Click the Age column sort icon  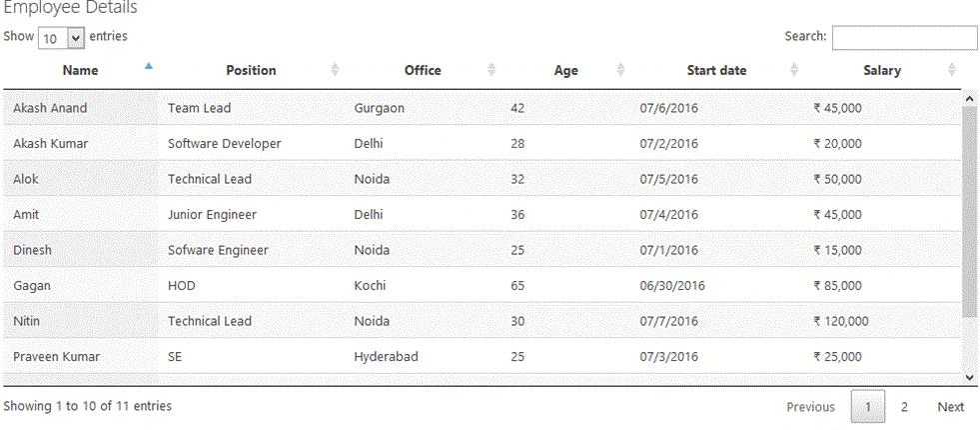620,70
